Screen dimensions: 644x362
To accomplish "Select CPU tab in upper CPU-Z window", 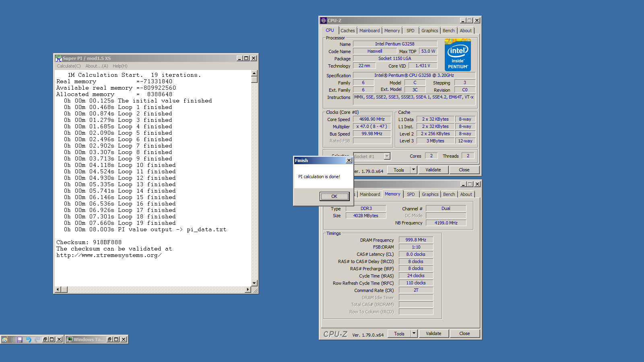I will pos(330,30).
